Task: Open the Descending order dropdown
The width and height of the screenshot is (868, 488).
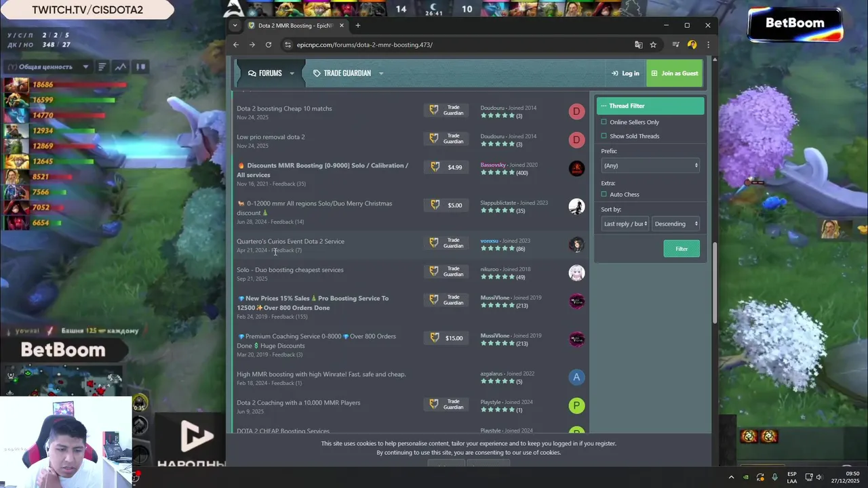Action: tap(675, 224)
